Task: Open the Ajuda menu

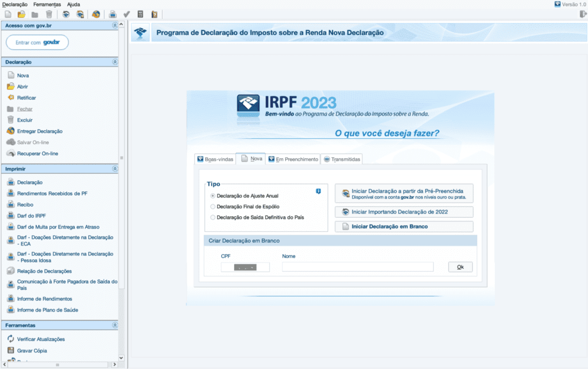Action: (73, 5)
